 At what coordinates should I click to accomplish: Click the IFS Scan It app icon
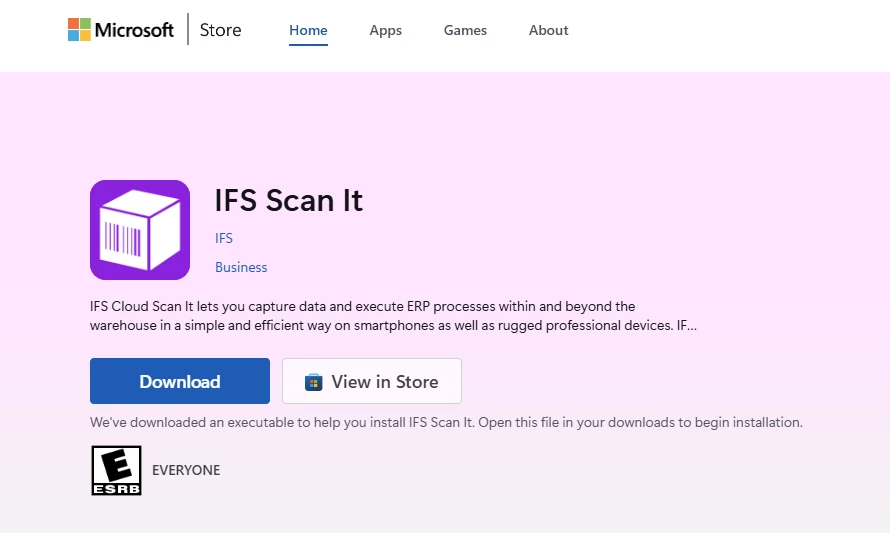coord(140,230)
